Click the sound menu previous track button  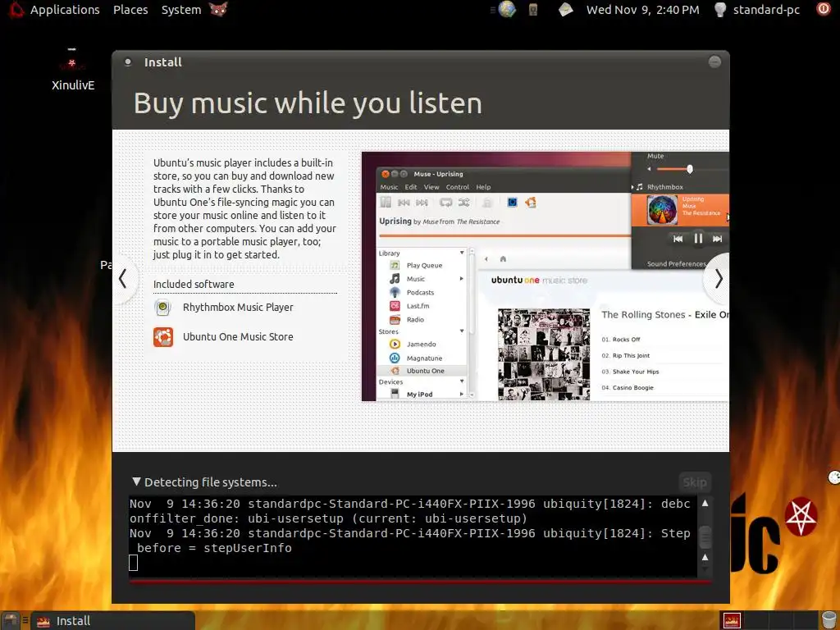click(678, 239)
